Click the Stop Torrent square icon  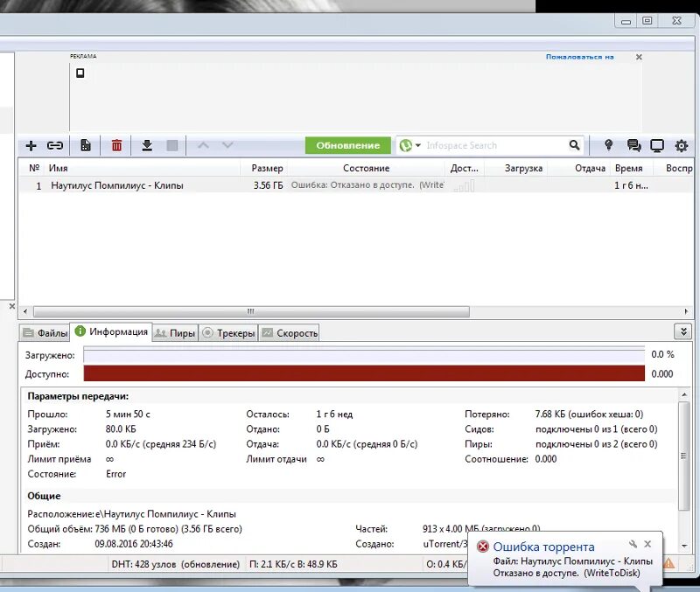point(171,145)
